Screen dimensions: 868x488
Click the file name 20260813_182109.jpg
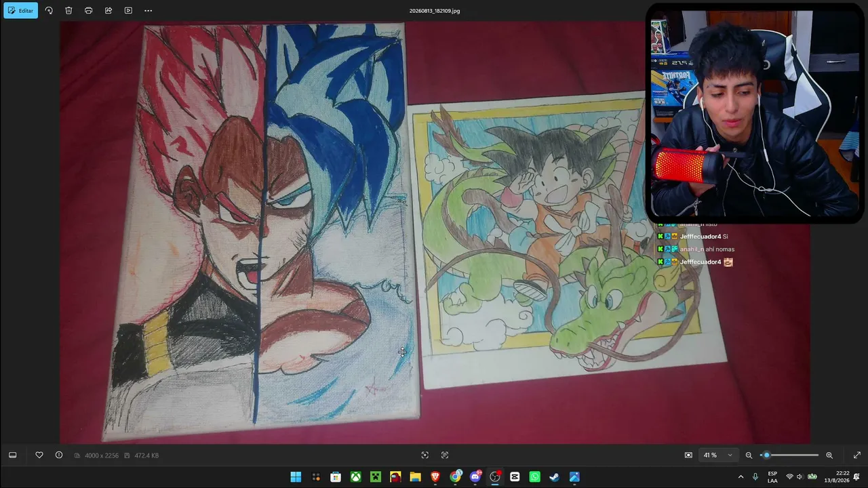click(x=435, y=11)
